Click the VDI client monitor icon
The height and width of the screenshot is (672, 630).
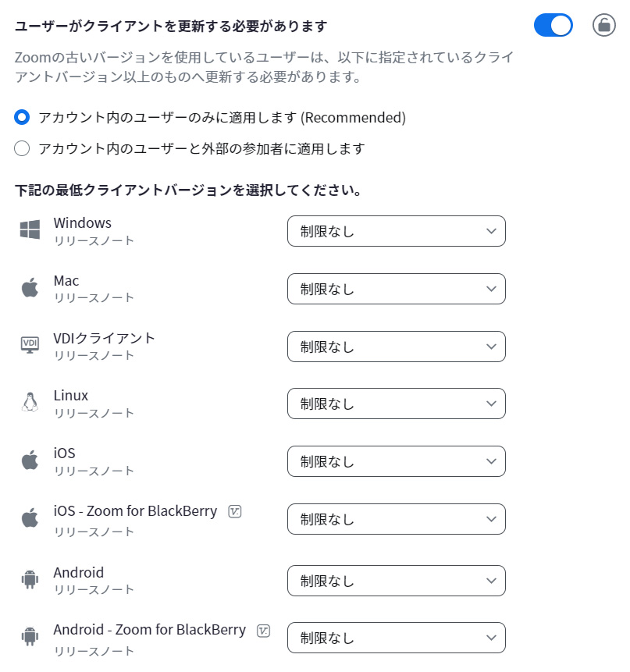[30, 345]
